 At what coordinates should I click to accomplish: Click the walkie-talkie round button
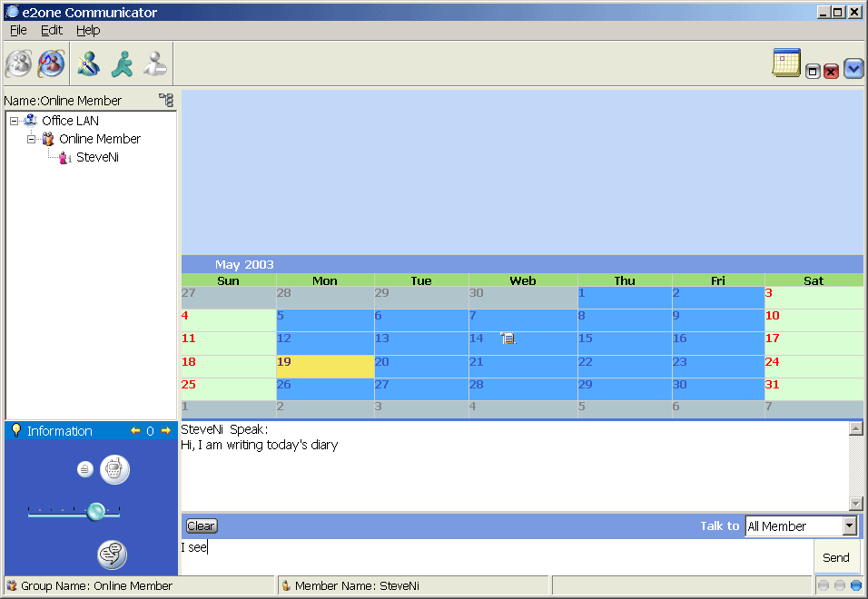point(114,469)
